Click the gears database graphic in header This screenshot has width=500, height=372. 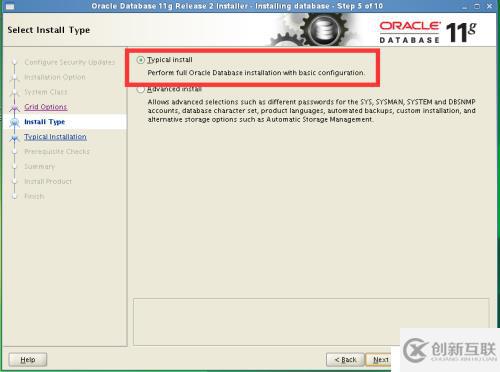tap(310, 31)
